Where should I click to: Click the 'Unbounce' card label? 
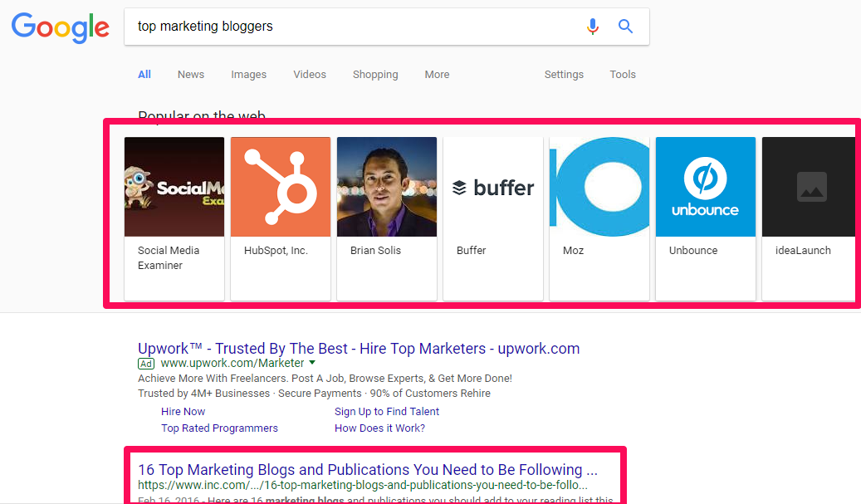693,251
